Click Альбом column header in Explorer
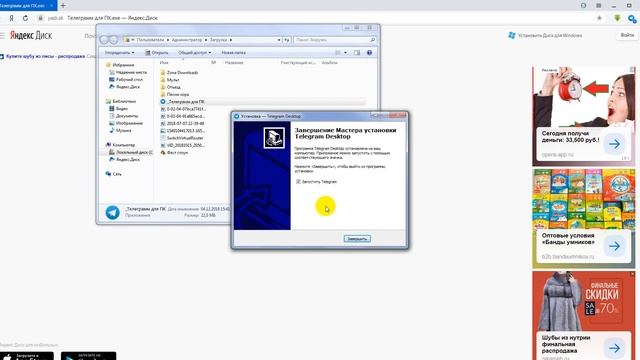 [329, 63]
